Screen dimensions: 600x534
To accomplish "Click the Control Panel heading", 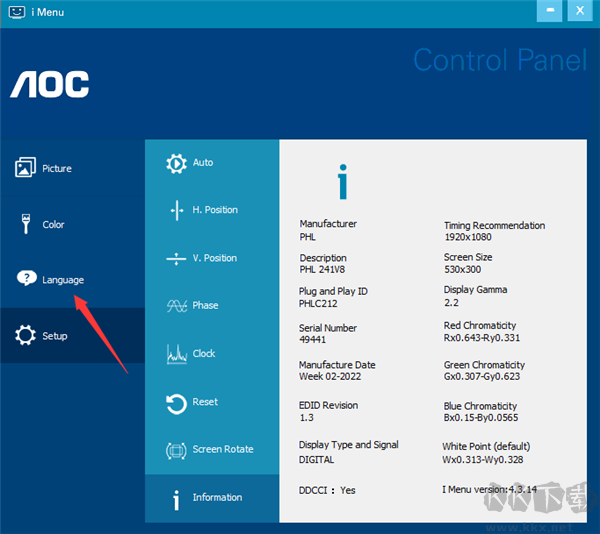I will (500, 60).
